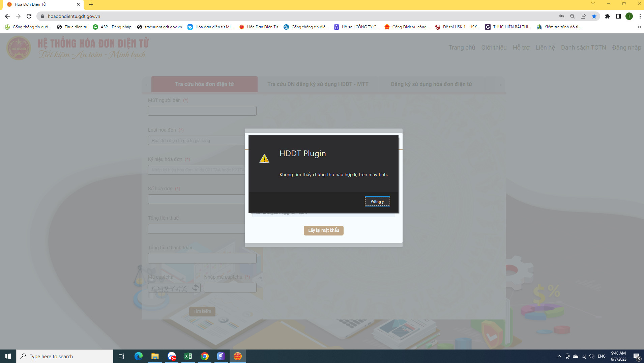
Task: Open the Thue dien tu bookmark
Action: click(72, 27)
